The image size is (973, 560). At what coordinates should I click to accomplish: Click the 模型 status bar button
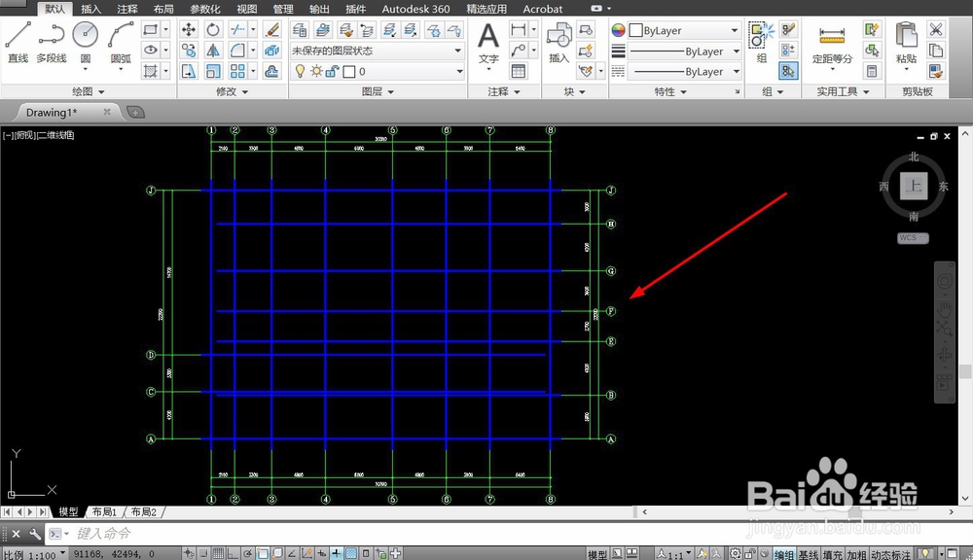click(x=597, y=554)
